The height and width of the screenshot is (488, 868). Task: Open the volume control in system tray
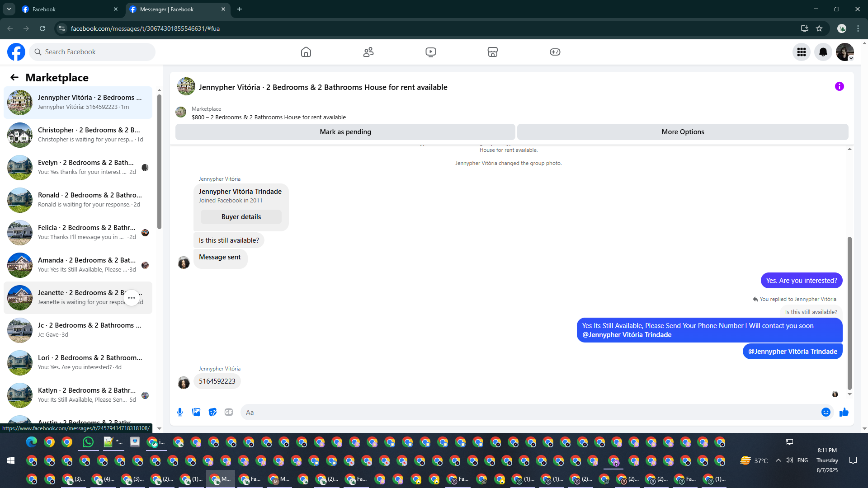789,460
